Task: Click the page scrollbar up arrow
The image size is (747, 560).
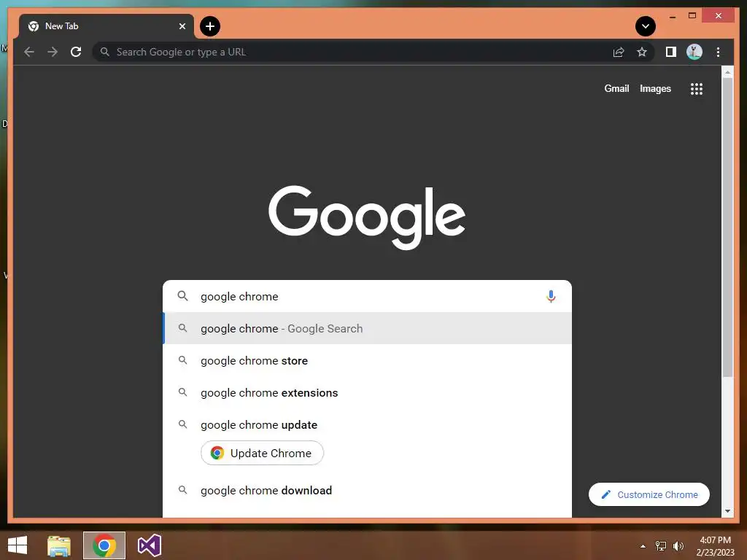Action: pos(727,72)
